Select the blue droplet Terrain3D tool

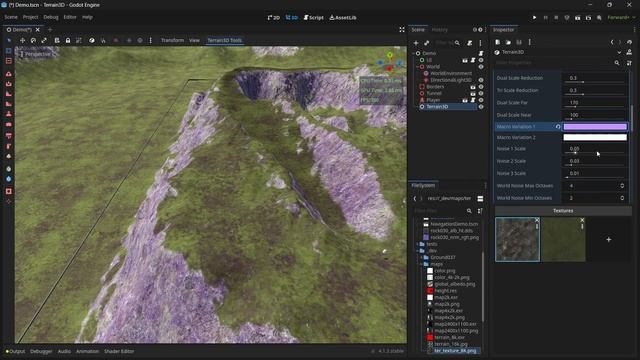click(x=9, y=179)
